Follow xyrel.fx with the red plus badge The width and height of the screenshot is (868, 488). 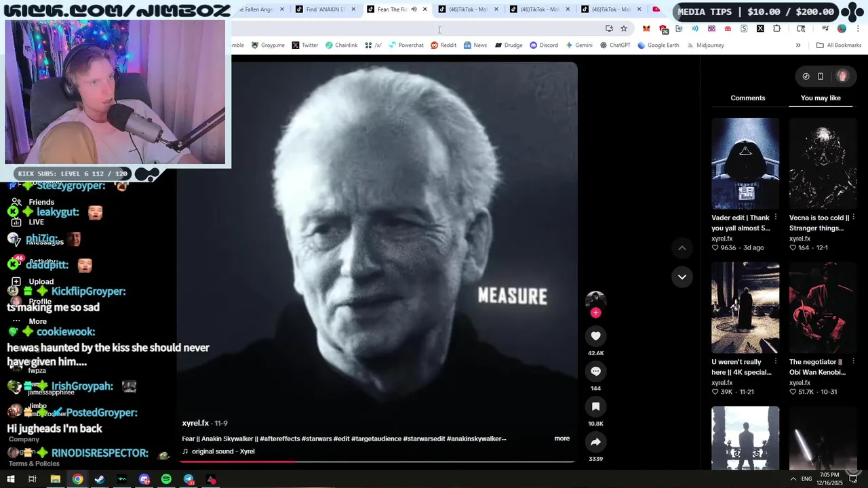click(595, 312)
